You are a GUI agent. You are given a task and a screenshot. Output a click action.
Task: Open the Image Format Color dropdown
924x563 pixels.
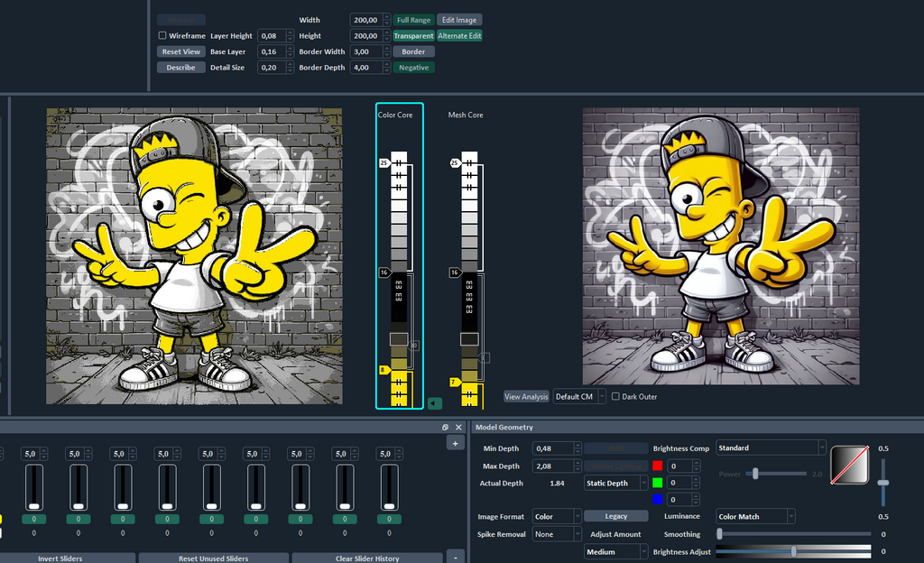click(x=557, y=516)
